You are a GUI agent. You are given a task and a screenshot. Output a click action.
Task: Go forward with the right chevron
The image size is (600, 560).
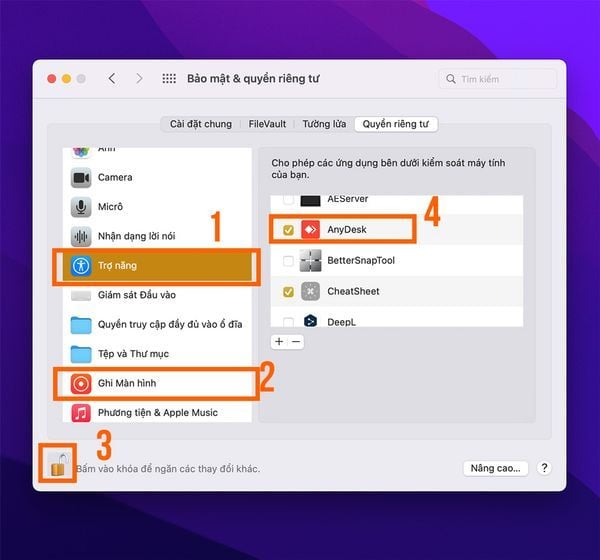pyautogui.click(x=139, y=79)
